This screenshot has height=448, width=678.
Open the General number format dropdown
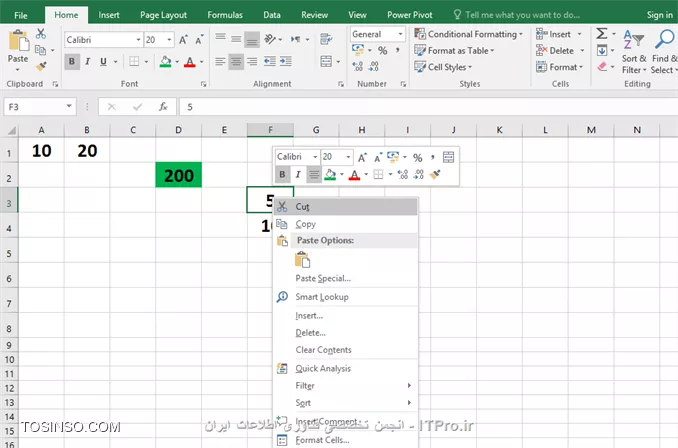(400, 34)
